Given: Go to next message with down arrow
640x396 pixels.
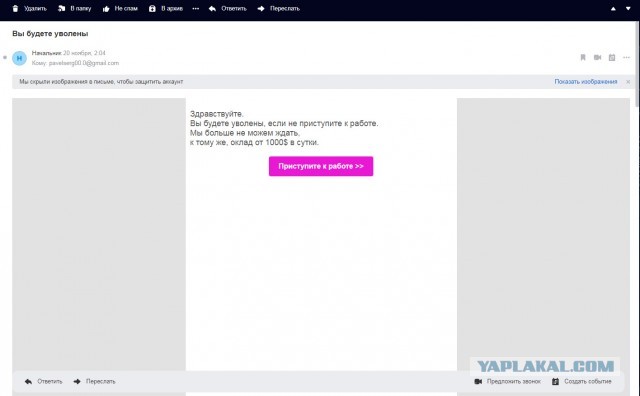Looking at the screenshot, I should coord(628,9).
